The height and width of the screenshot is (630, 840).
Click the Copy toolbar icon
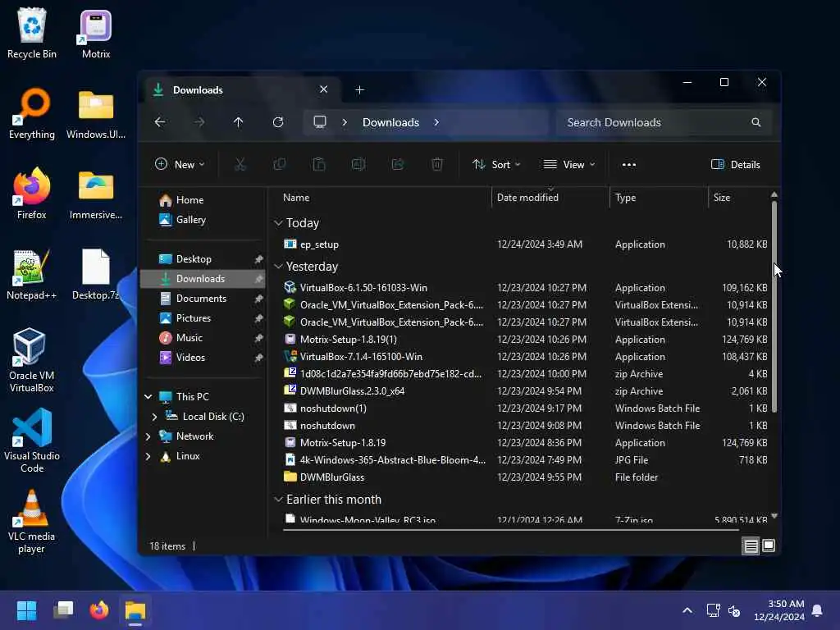pyautogui.click(x=280, y=164)
